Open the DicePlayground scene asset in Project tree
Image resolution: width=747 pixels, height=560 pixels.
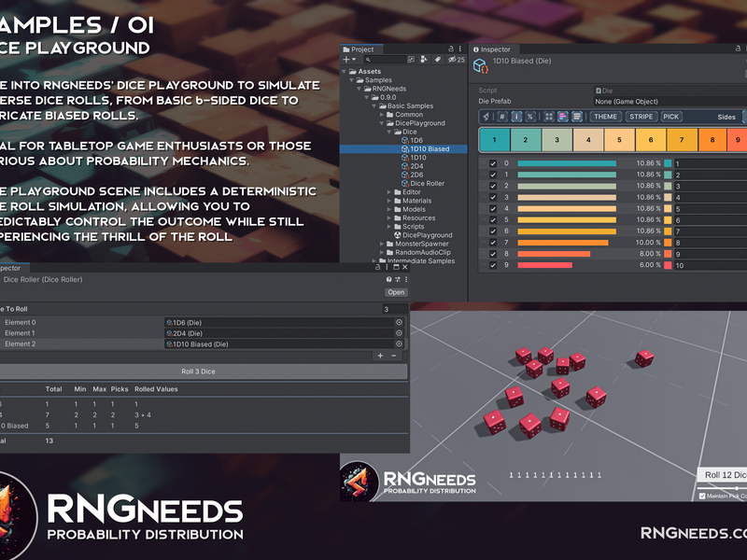click(423, 235)
